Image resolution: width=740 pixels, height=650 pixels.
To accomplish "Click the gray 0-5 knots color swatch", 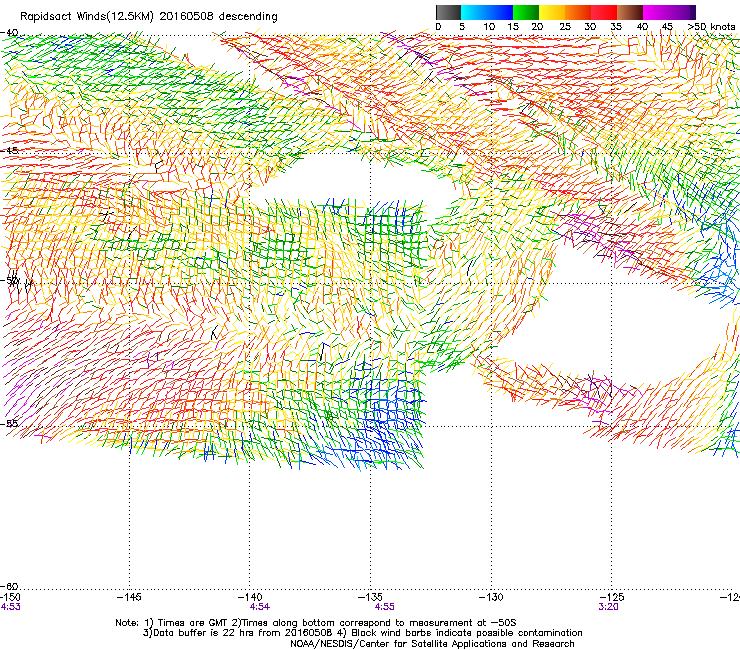I will coord(448,12).
